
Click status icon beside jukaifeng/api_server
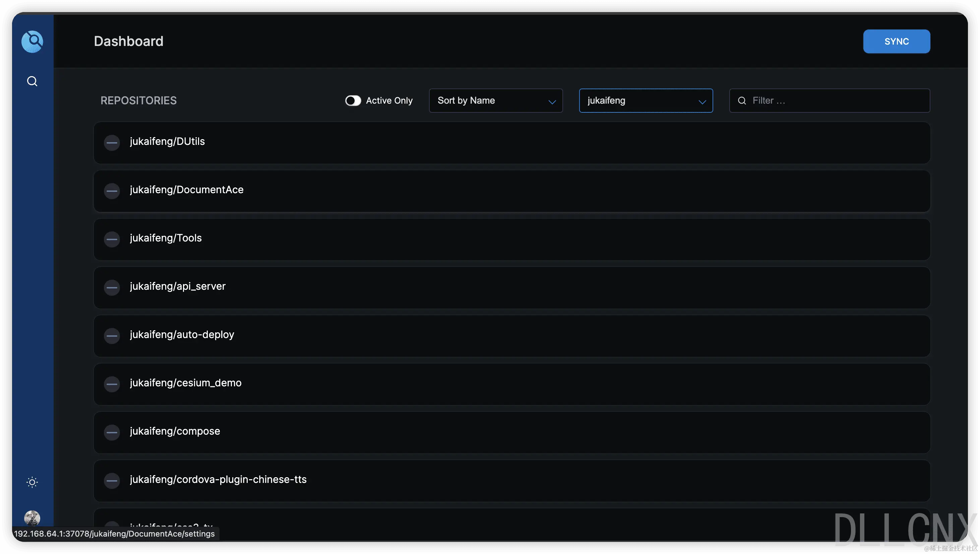(x=112, y=287)
